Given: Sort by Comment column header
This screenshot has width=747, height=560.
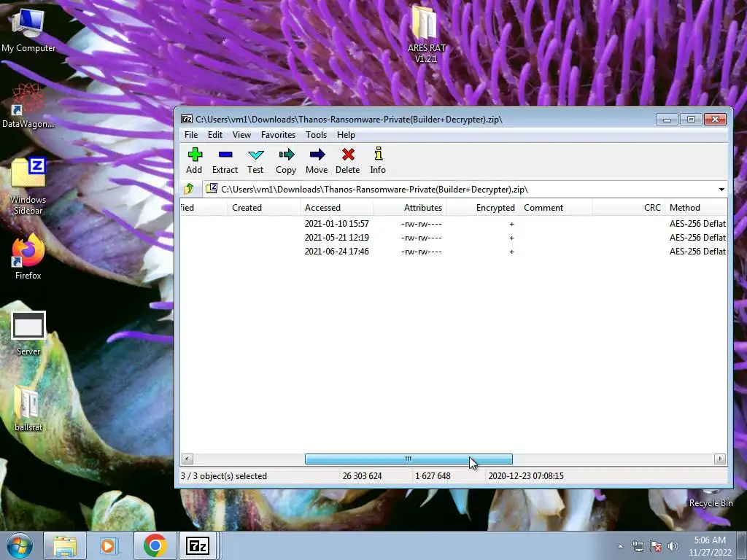Looking at the screenshot, I should [555, 208].
